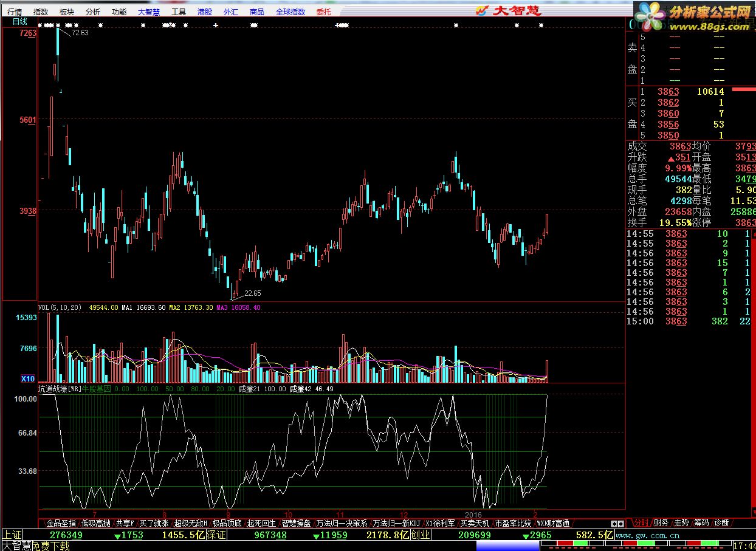
Task: Click the 换手 19.55% value
Action: 675,223
